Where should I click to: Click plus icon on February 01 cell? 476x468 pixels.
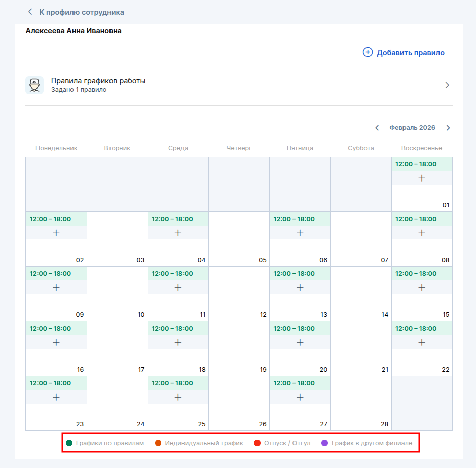[422, 178]
